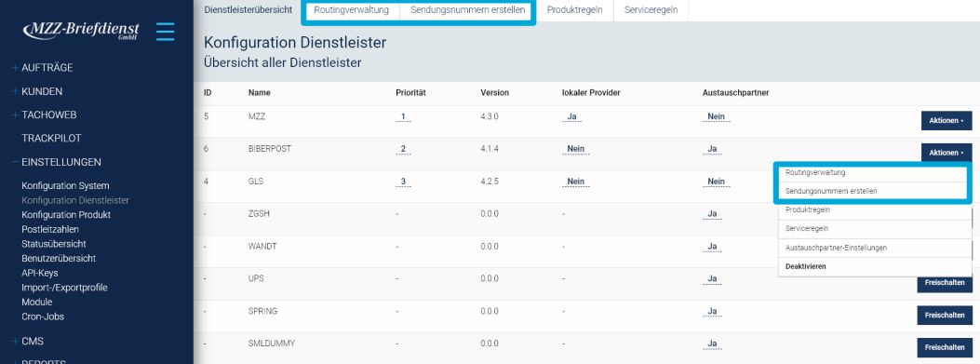Expand the CMS menu section
The image size is (980, 364).
tap(32, 342)
